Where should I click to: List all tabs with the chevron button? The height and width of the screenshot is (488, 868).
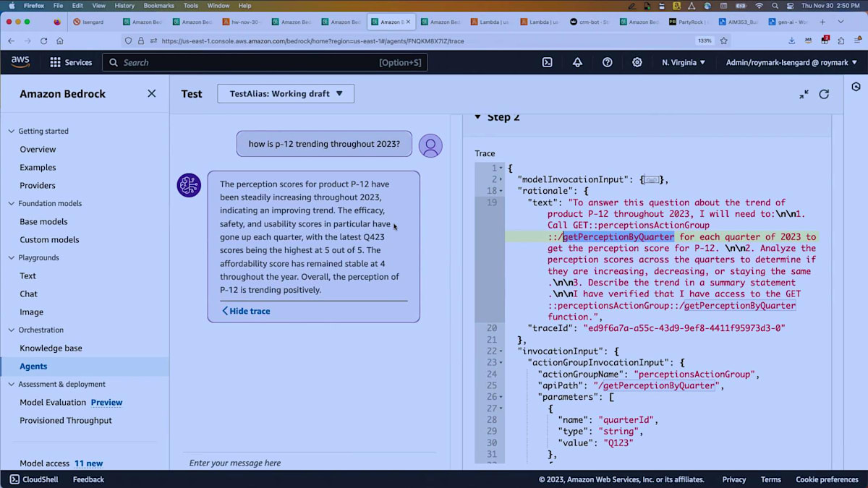coord(841,22)
